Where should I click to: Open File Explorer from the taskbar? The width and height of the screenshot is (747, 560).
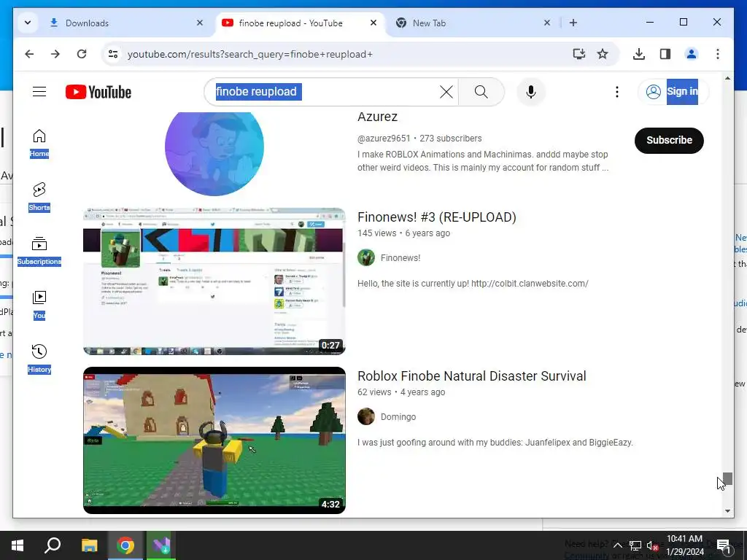pyautogui.click(x=89, y=545)
